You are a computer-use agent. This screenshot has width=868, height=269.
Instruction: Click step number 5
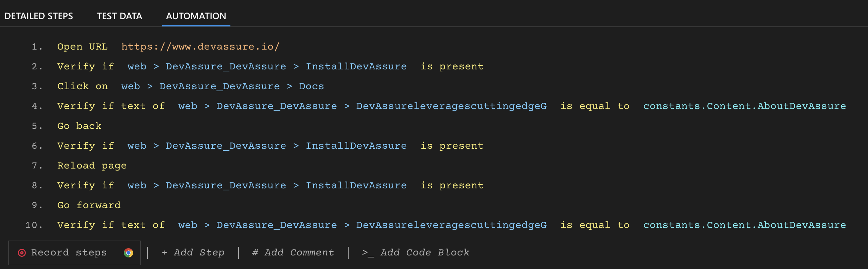click(x=37, y=126)
